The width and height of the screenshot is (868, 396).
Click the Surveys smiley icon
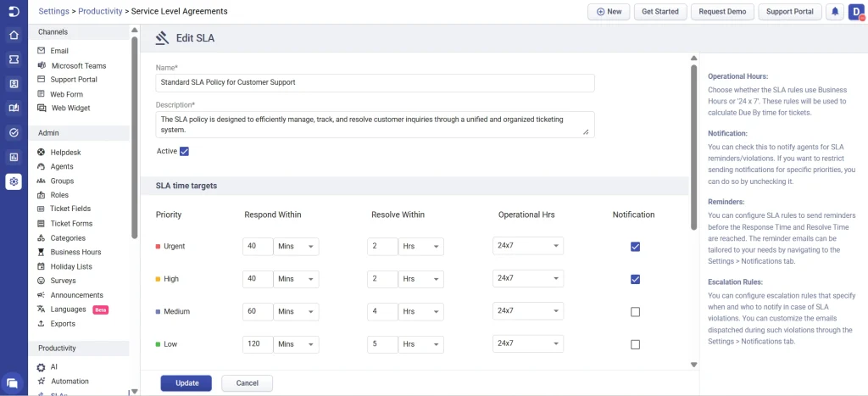[41, 281]
